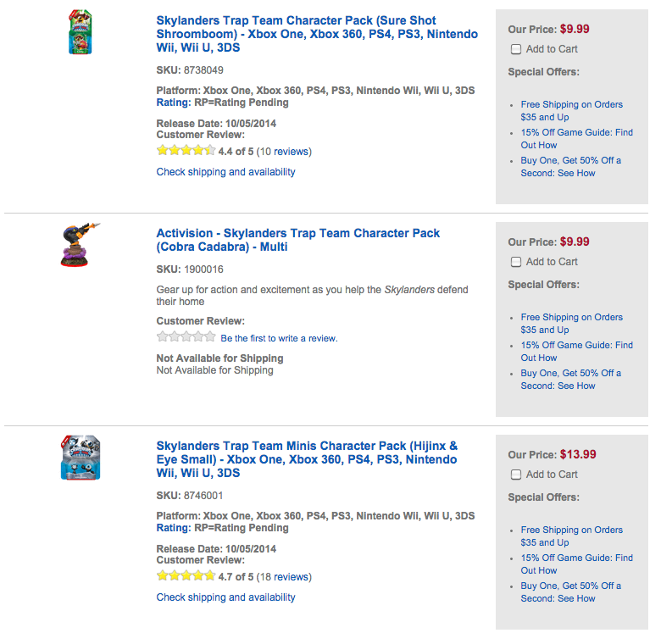The image size is (672, 633).
Task: Tick Add to Cart for Sure Shot Shroomboom
Action: coord(517,49)
